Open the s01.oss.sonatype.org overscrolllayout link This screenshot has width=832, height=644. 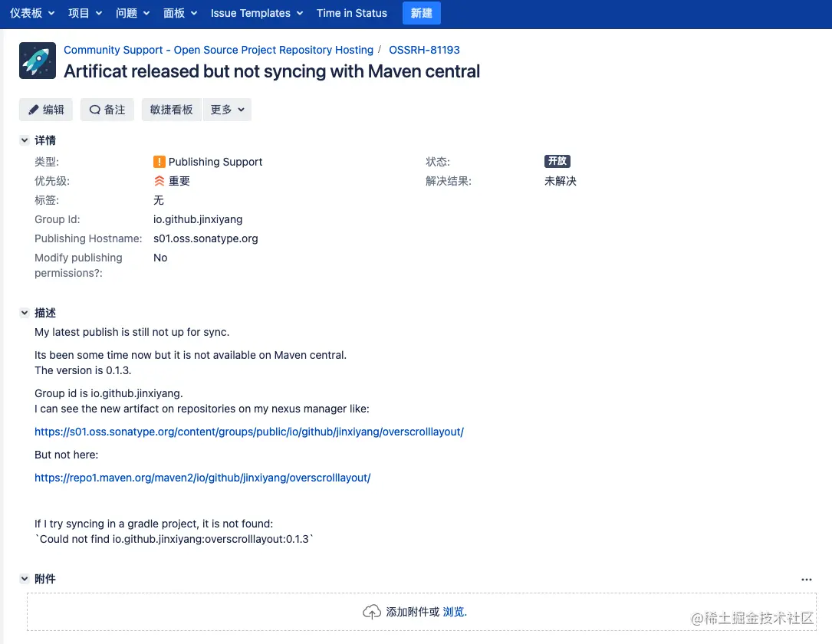(249, 432)
